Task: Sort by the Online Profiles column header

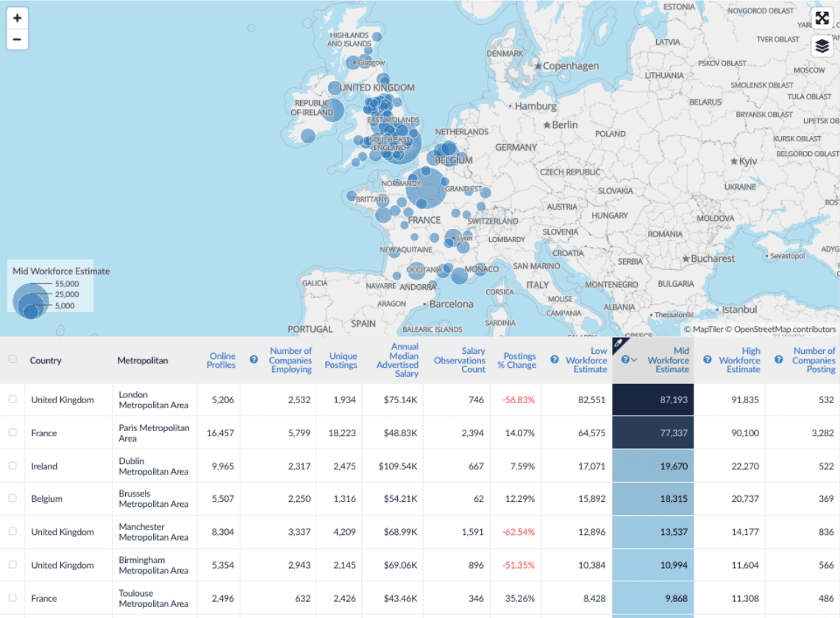Action: 221,360
